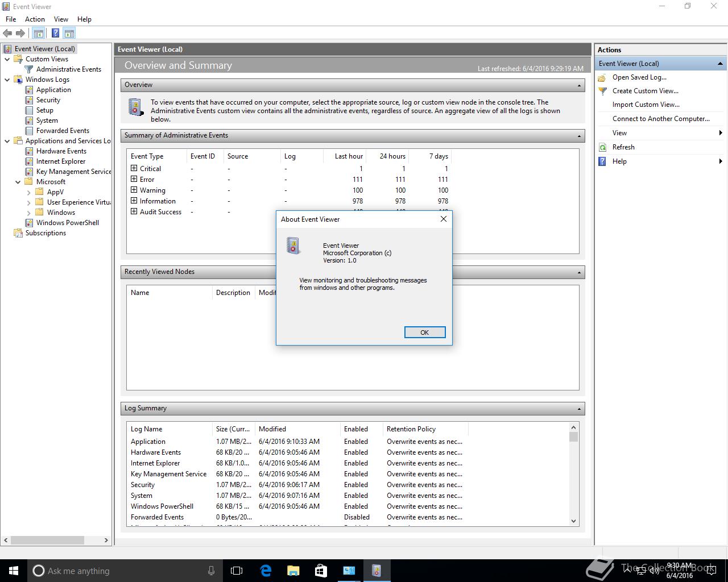Click the Log Summary scroll down arrow
Image resolution: width=728 pixels, height=582 pixels.
[x=573, y=521]
